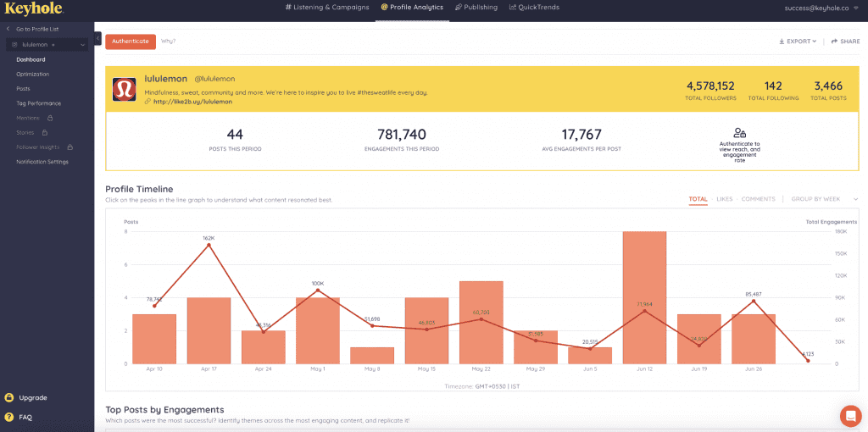Screen dimensions: 868x432
Task: Click the 3,466 total posts value
Action: coord(828,86)
